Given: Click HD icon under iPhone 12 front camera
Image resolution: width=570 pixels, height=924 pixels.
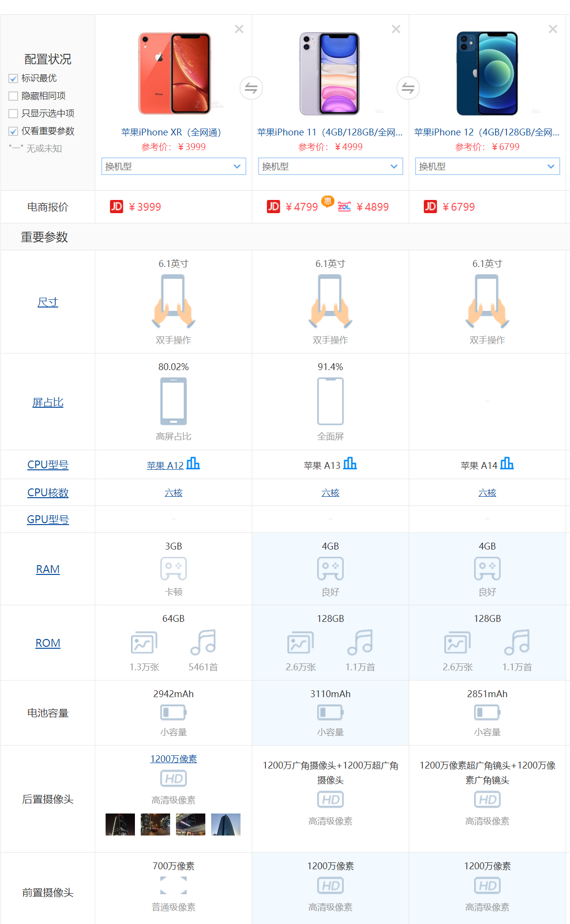Looking at the screenshot, I should 487,885.
